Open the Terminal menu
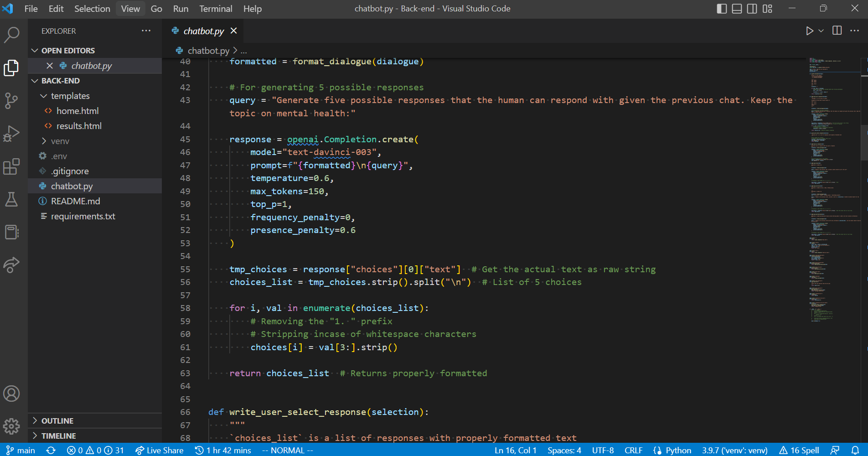 216,9
